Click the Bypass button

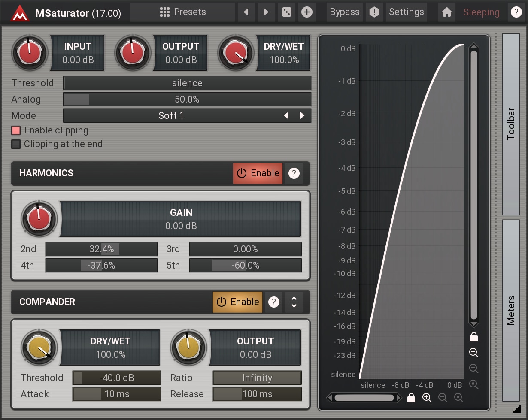click(345, 12)
